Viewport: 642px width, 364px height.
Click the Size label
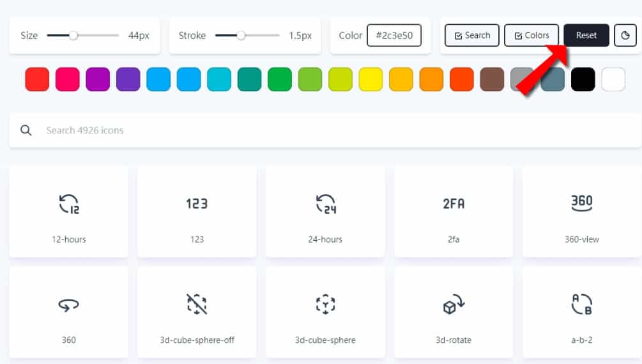click(29, 36)
